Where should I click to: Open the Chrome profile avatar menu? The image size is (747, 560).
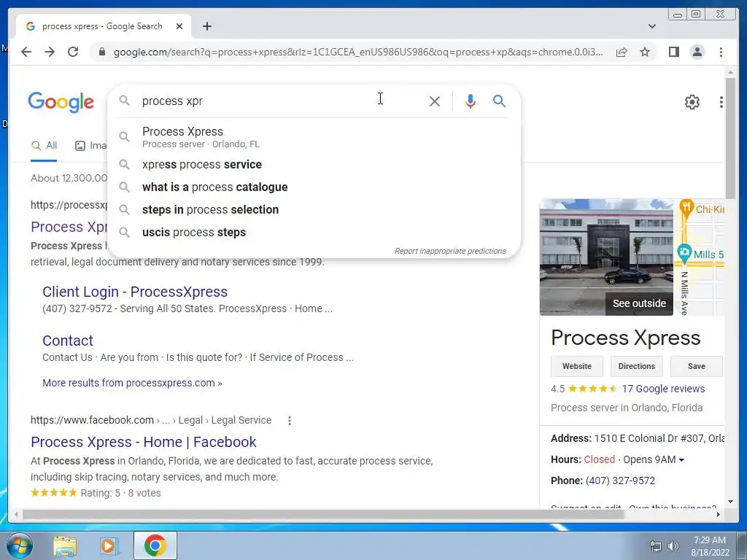point(697,52)
